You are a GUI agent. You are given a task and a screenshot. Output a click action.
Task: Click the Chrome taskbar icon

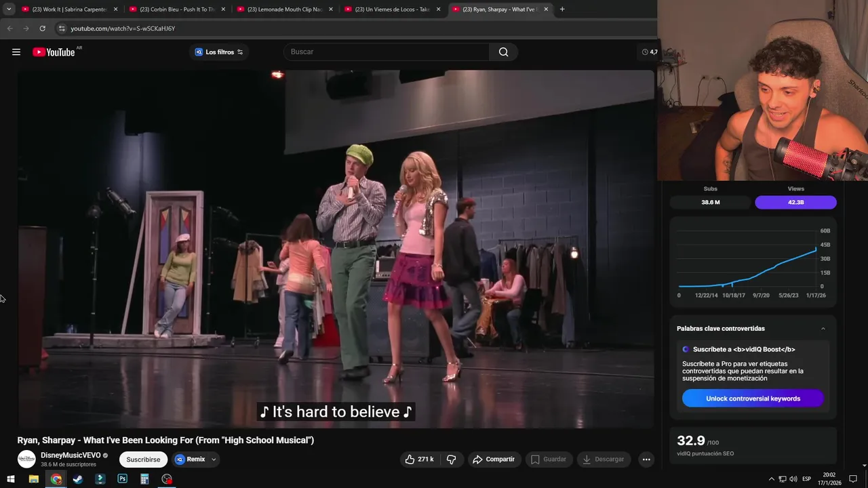[56, 479]
